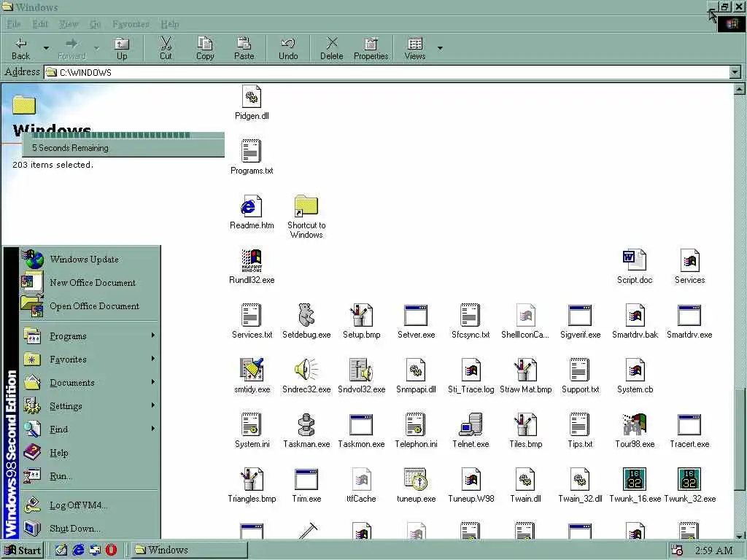Select the Taskman.exe icon
747x560 pixels.
tap(306, 424)
